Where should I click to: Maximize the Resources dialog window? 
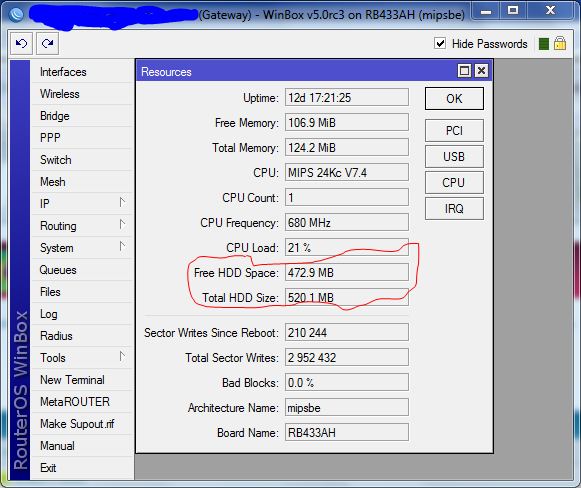[464, 71]
